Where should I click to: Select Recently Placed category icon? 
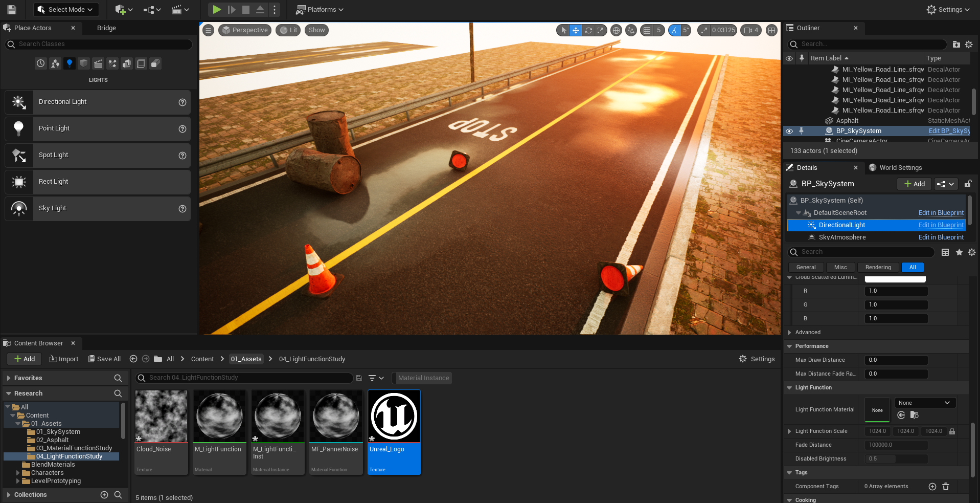click(x=41, y=63)
